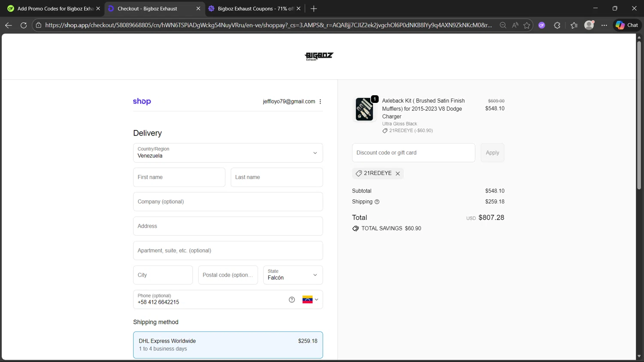Open the purple extension icon
The width and height of the screenshot is (644, 362).
coord(542,25)
